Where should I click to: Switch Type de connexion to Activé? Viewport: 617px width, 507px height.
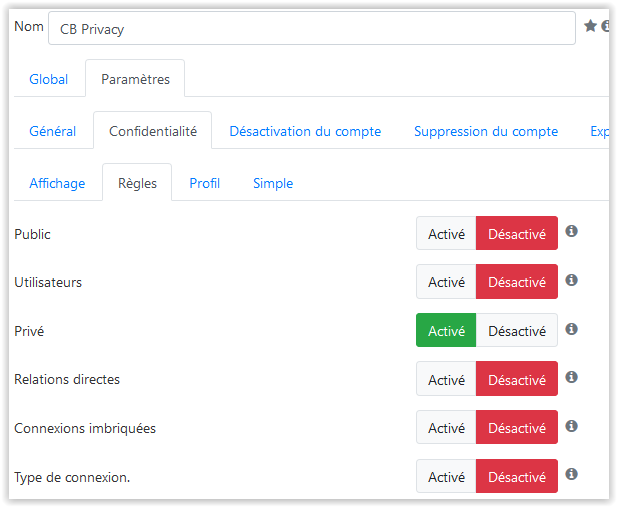446,476
